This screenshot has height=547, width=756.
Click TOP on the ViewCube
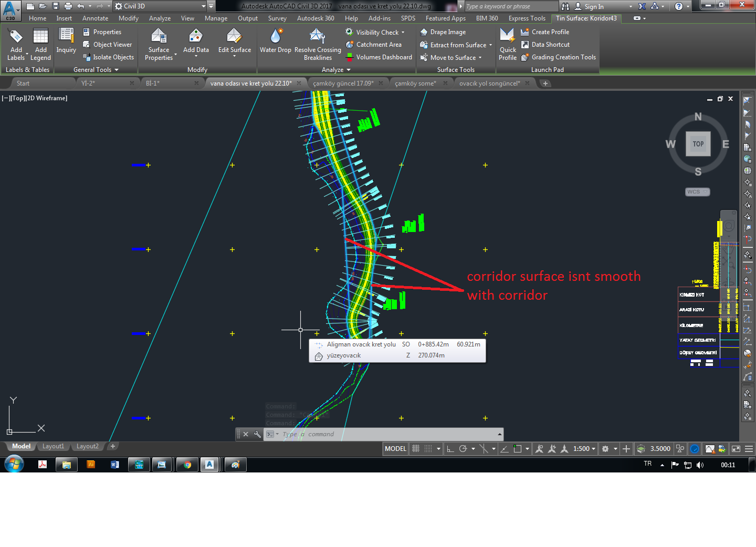coord(698,143)
